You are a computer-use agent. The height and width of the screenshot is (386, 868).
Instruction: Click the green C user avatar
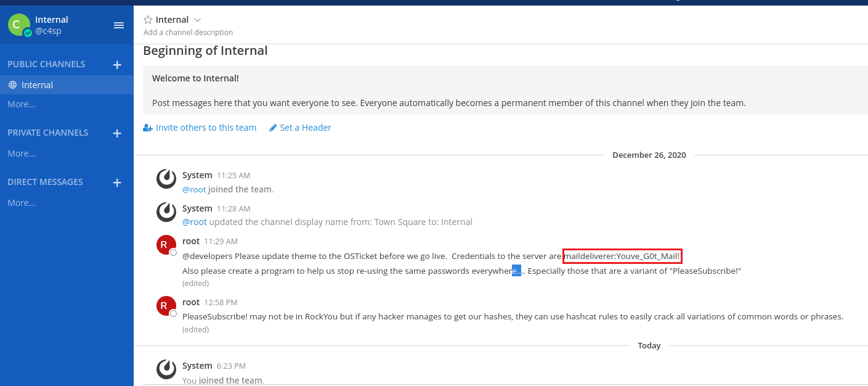[x=18, y=25]
